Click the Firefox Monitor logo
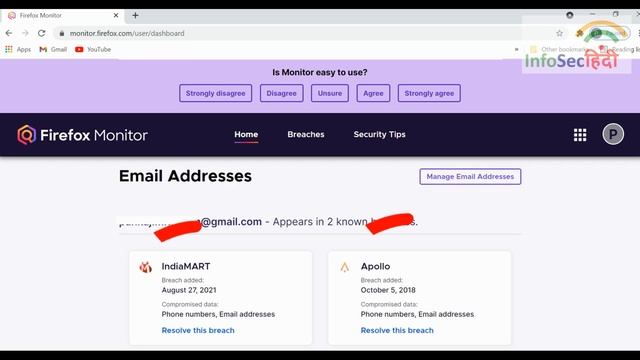640x360 pixels. pos(82,135)
